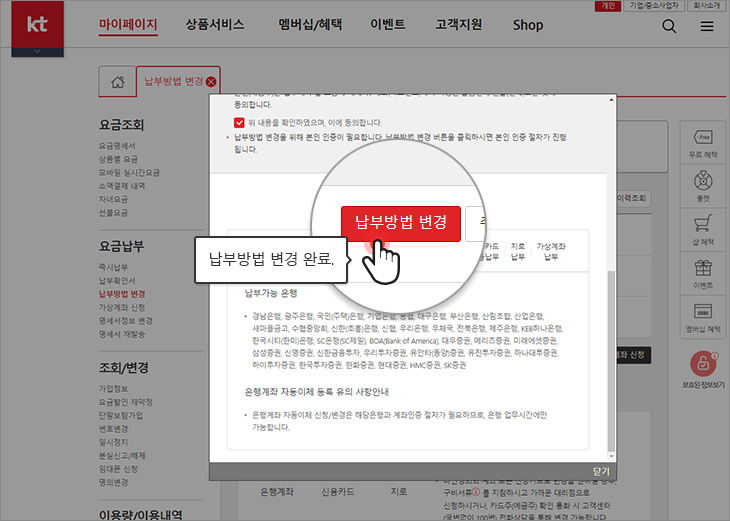Viewport: 730px width, 521px height.
Task: Open 요금할인 재약정 link
Action: [x=125, y=402]
